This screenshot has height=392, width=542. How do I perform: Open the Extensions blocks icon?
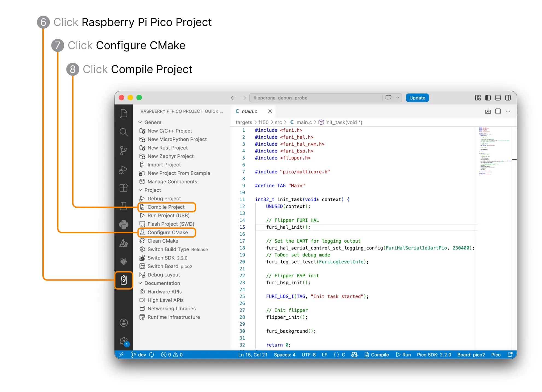coord(124,188)
